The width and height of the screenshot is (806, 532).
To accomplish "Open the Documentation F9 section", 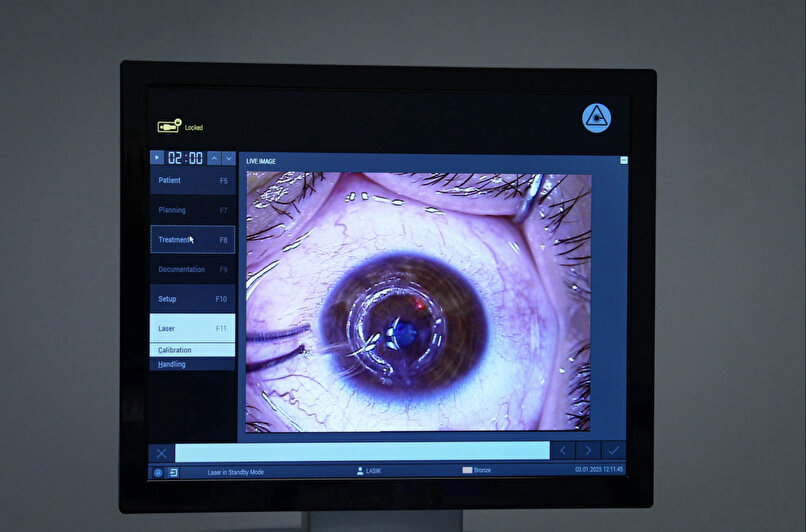I will tap(192, 269).
